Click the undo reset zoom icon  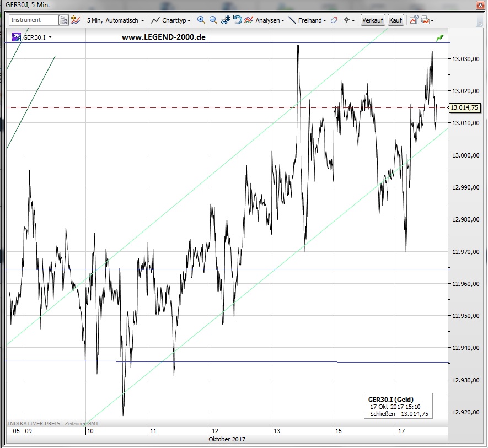pyautogui.click(x=238, y=20)
